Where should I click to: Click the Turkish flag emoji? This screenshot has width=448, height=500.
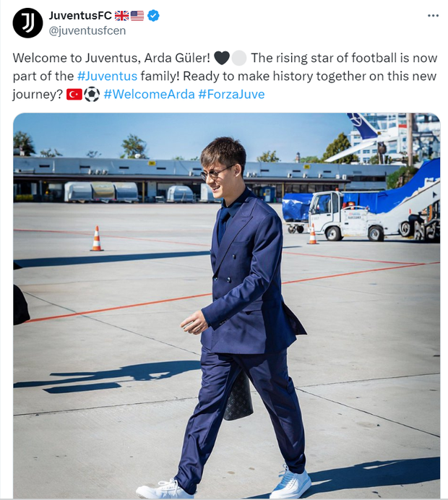(74, 95)
